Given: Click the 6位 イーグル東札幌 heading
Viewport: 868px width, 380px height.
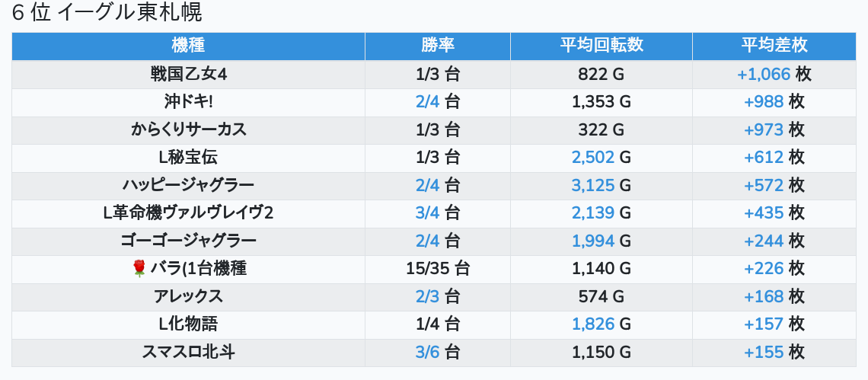Looking at the screenshot, I should click(107, 13).
